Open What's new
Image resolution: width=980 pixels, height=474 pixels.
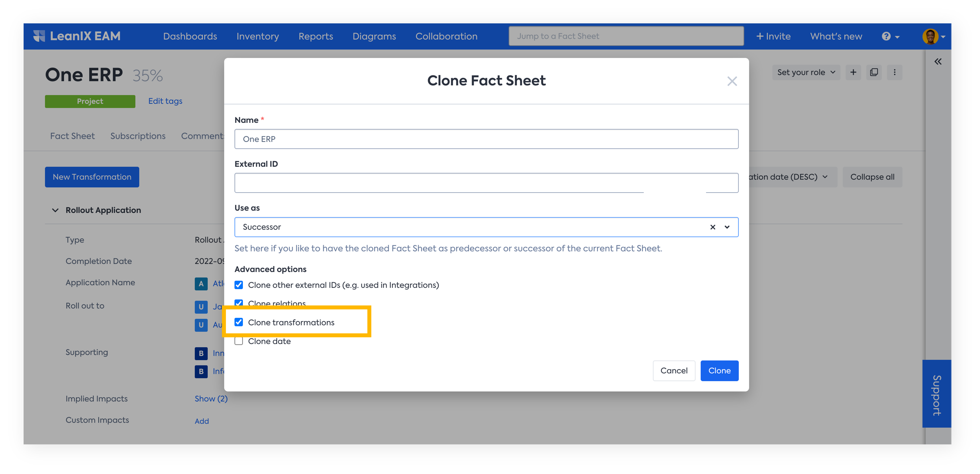pyautogui.click(x=836, y=36)
